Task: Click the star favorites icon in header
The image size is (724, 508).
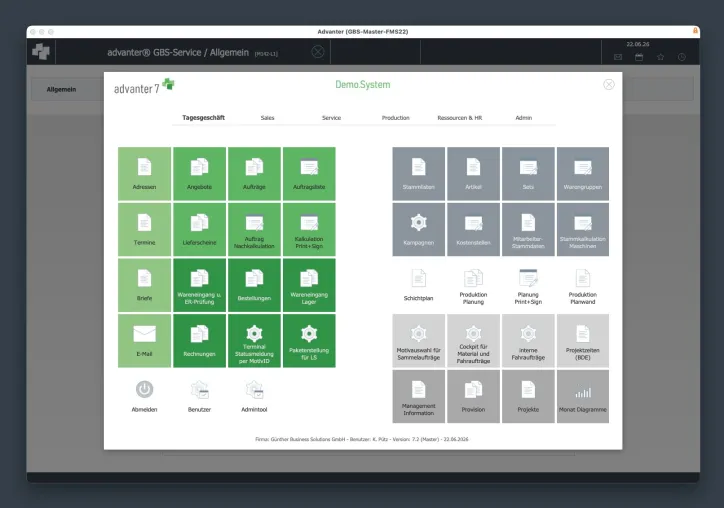Action: [660, 57]
